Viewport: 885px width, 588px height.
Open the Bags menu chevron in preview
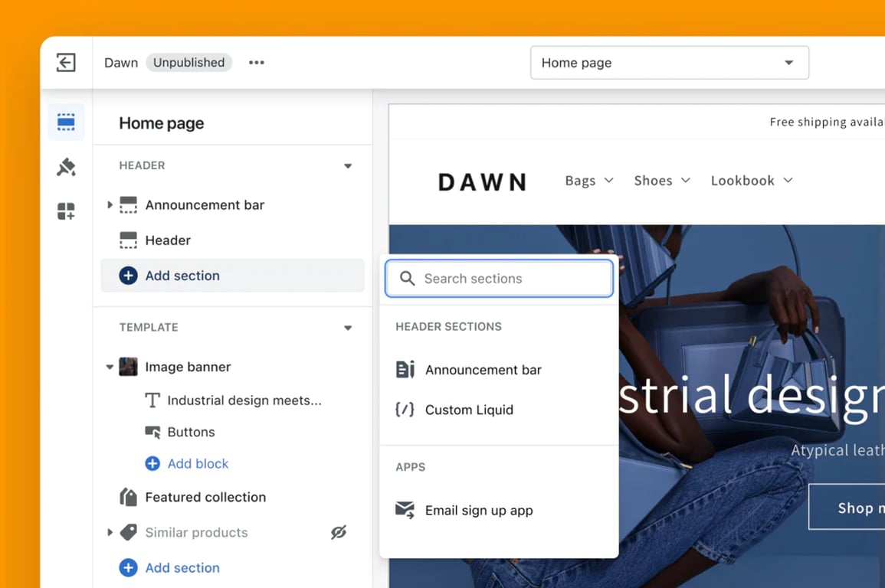(x=608, y=181)
